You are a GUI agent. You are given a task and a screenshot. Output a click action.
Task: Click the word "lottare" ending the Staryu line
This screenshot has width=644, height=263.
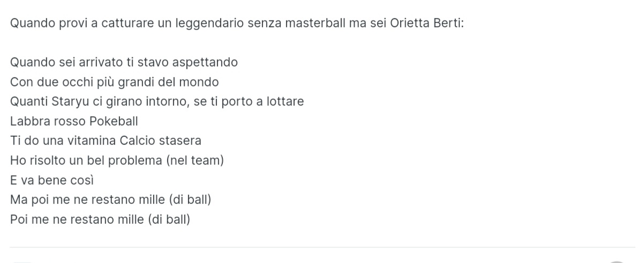coord(285,101)
